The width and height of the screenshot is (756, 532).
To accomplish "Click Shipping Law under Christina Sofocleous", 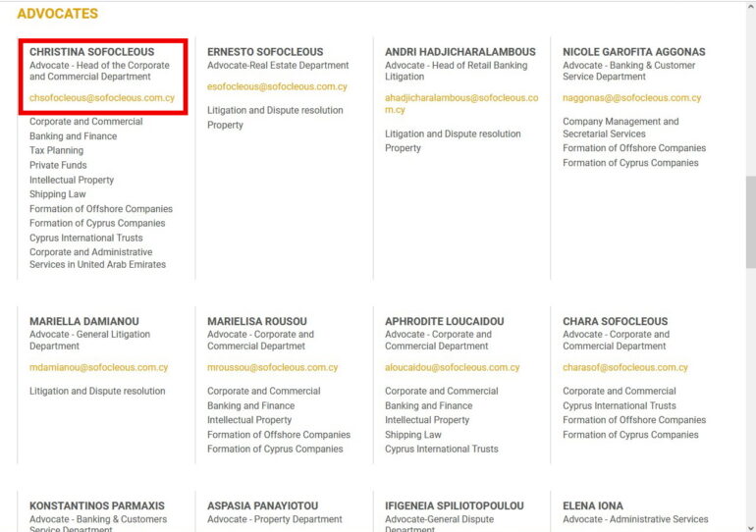I will [x=58, y=194].
